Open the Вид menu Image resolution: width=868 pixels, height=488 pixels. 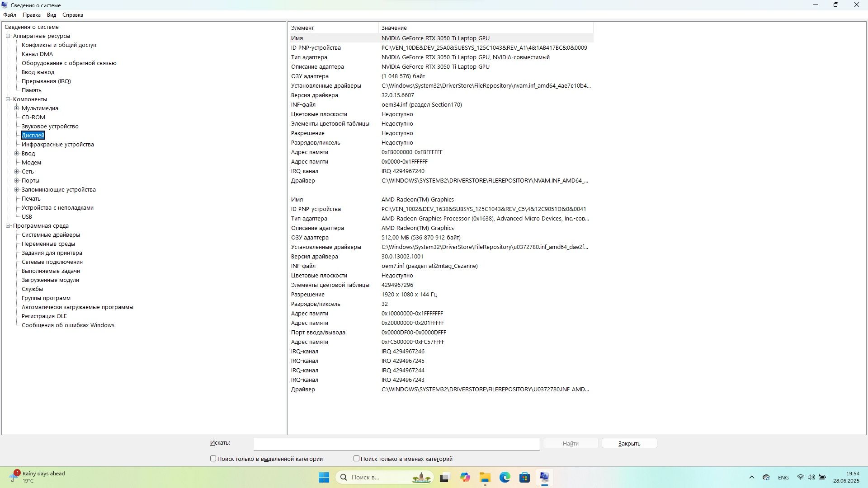click(52, 15)
